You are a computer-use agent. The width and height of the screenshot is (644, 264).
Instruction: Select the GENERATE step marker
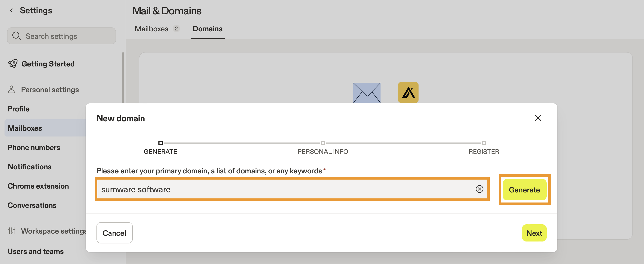[161, 143]
